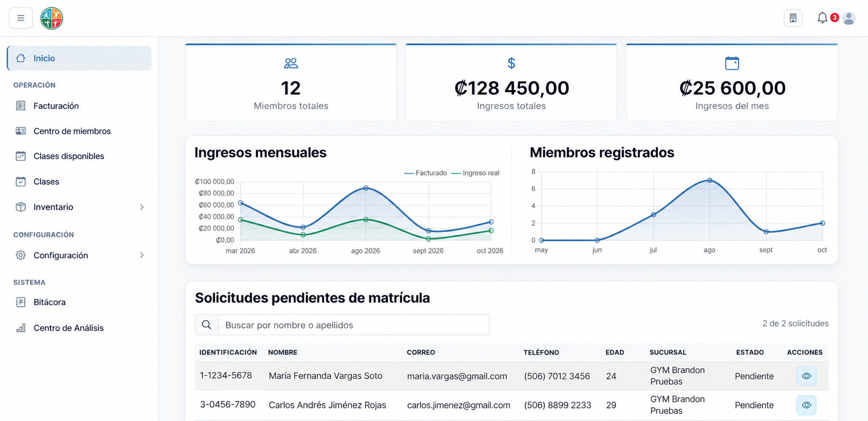This screenshot has height=421, width=868.
Task: Click the phone number (506) 8899 2233
Action: click(x=558, y=405)
